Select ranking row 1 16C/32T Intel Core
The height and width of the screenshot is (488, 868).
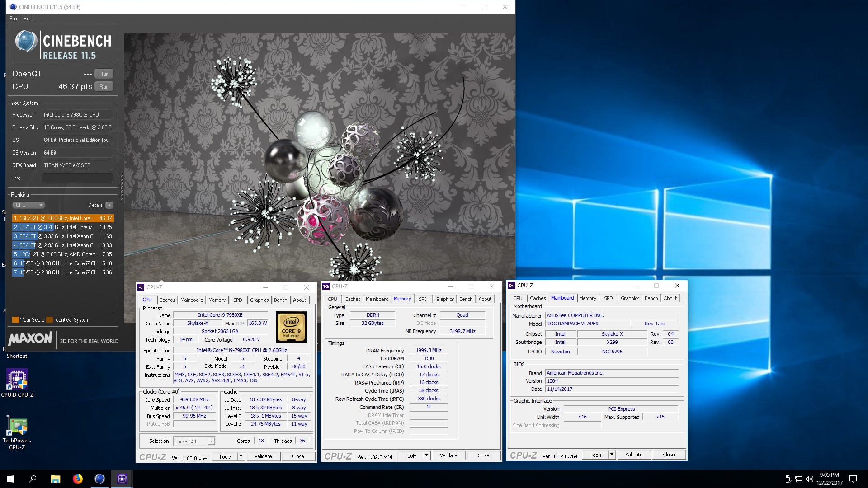pyautogui.click(x=62, y=218)
